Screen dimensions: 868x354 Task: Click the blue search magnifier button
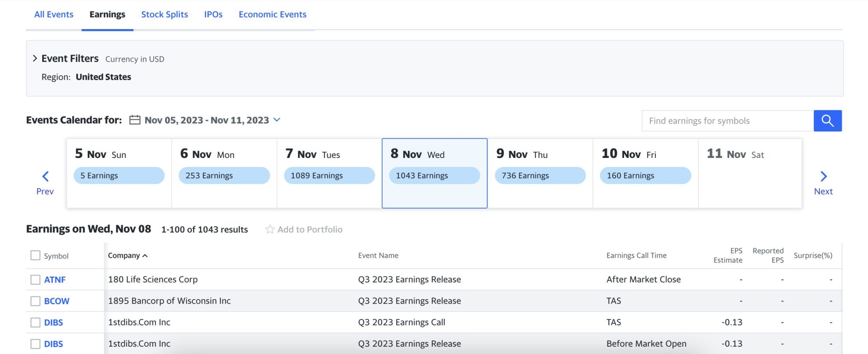pos(827,121)
